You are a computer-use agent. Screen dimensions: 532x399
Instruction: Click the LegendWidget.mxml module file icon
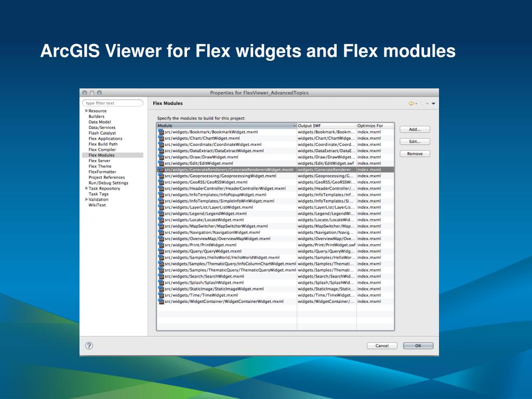(161, 214)
